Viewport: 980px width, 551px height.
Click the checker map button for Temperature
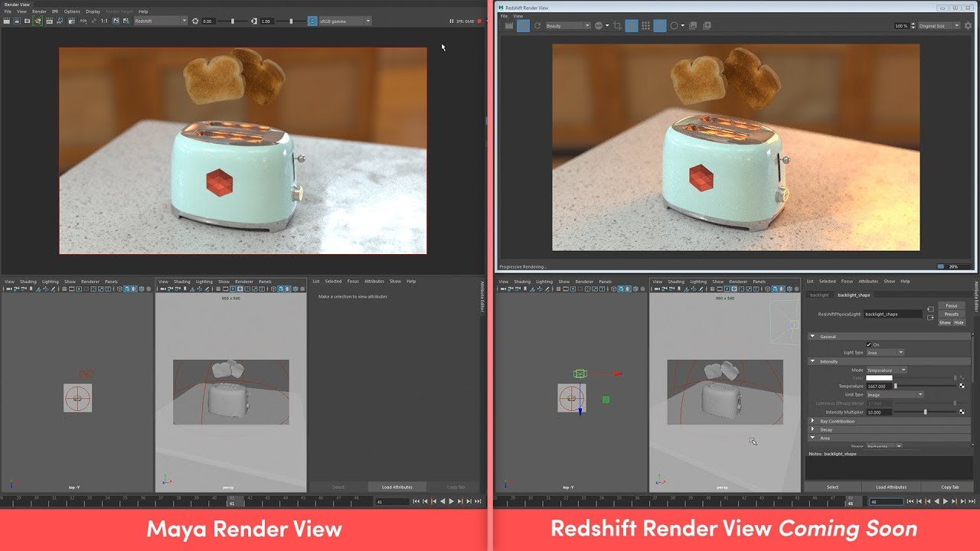coord(962,386)
